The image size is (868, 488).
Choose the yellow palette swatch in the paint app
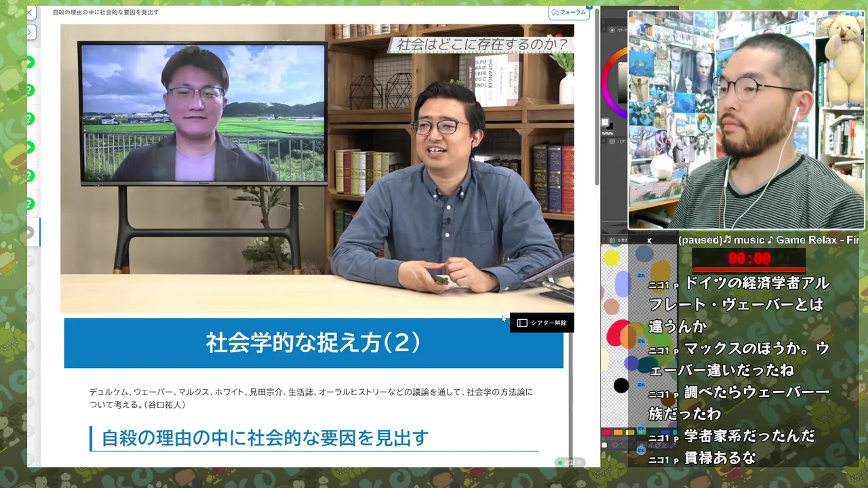629,432
